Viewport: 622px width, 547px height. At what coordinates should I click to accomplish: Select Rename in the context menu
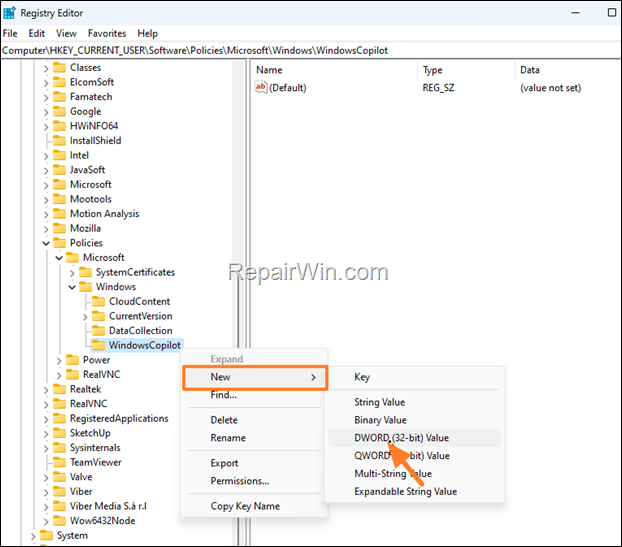[254, 438]
